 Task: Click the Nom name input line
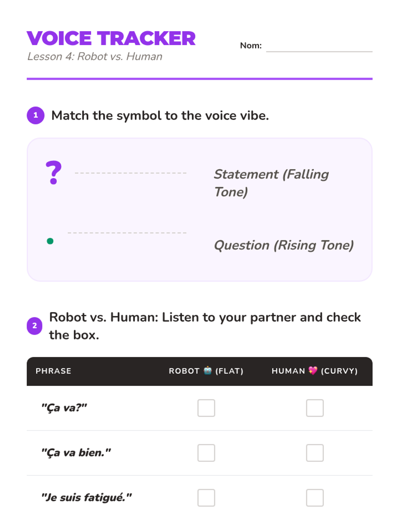319,48
